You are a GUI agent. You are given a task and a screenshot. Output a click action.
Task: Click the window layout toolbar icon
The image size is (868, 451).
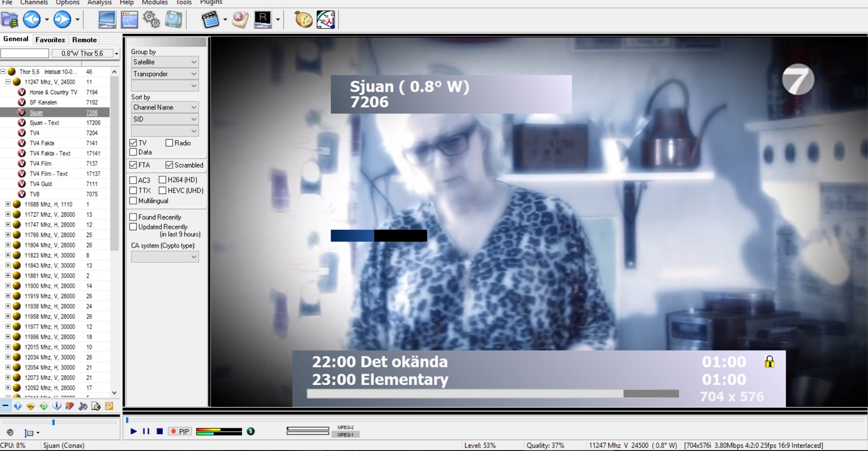[129, 19]
